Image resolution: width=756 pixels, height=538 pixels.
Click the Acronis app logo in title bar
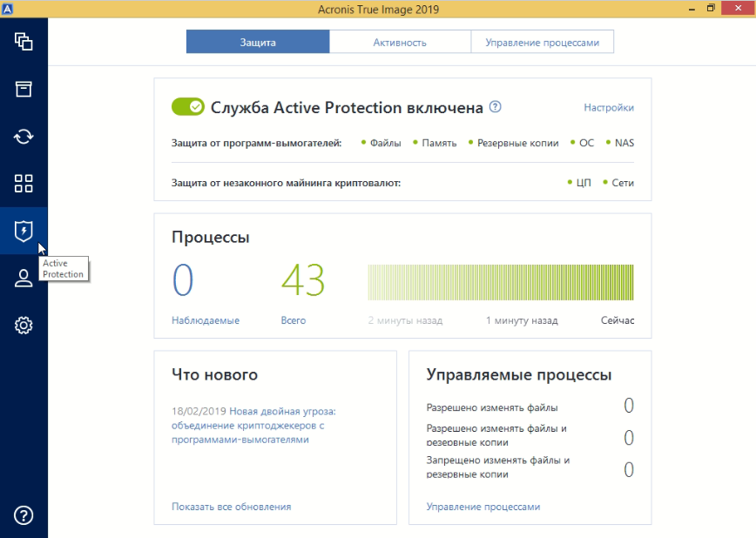click(x=7, y=9)
